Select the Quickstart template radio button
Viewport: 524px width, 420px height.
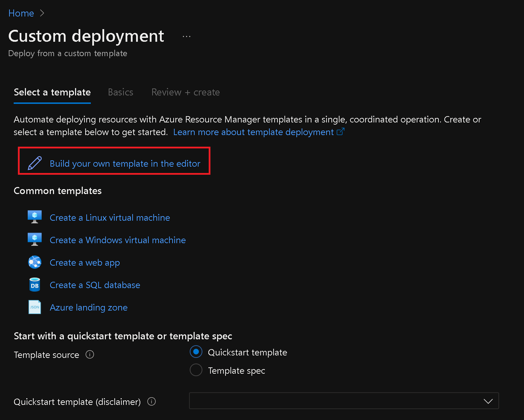pyautogui.click(x=196, y=352)
